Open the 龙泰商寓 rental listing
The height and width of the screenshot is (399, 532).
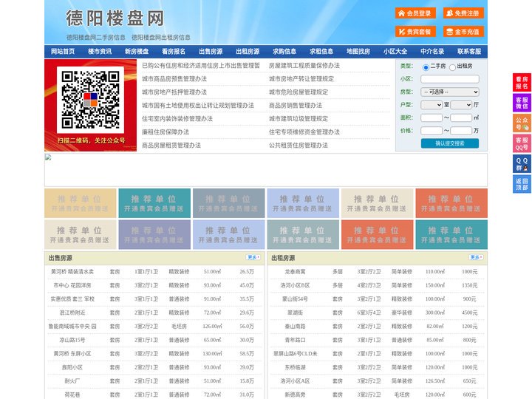click(295, 272)
